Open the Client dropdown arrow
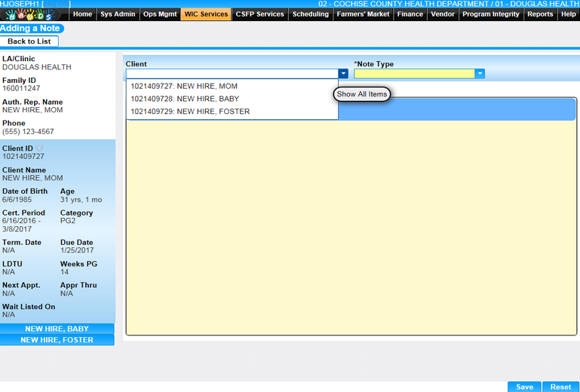 point(343,74)
